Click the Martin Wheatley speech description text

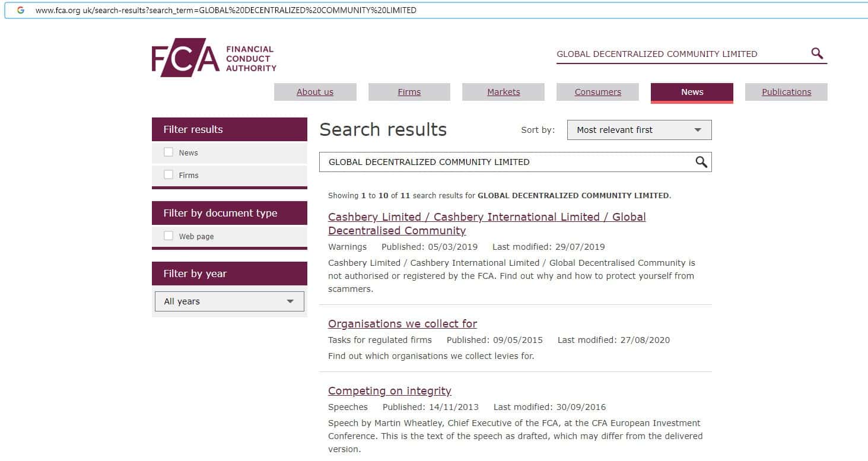(516, 436)
